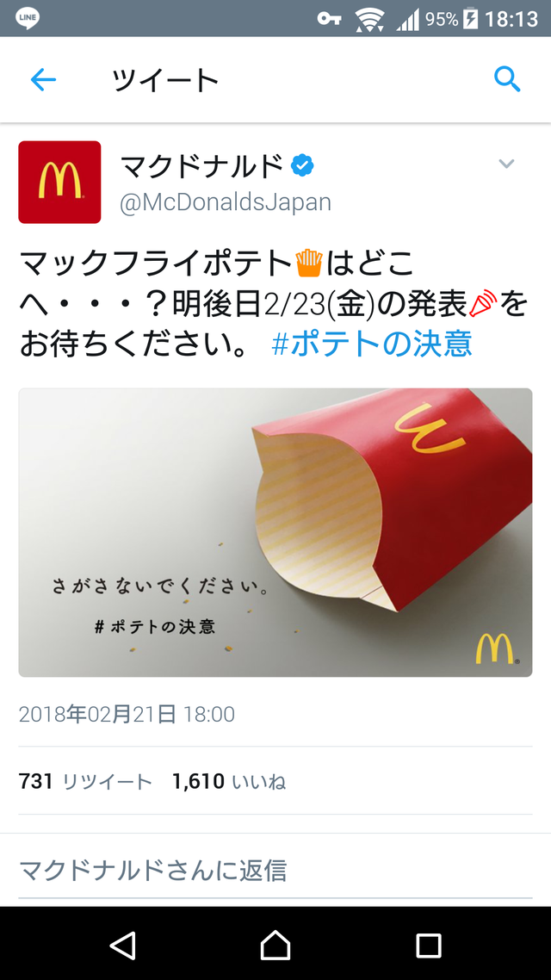
Task: Open the マクドナルド account name
Action: click(x=201, y=166)
